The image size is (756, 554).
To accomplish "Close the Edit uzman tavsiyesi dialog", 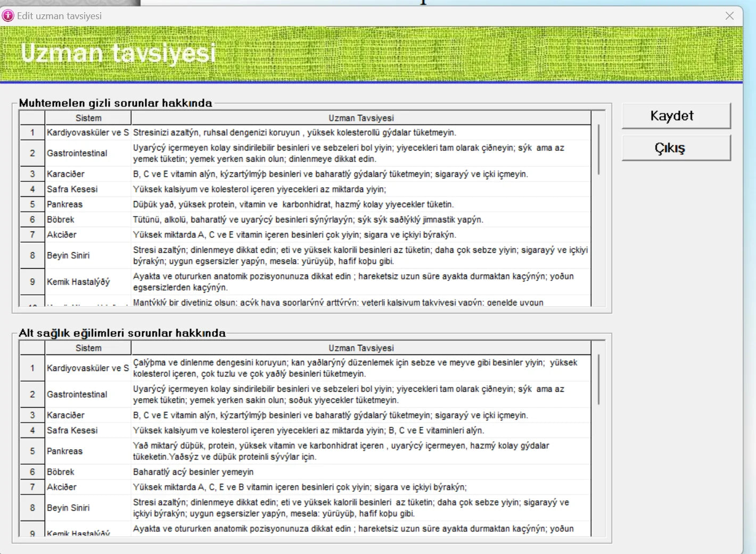I will 729,16.
